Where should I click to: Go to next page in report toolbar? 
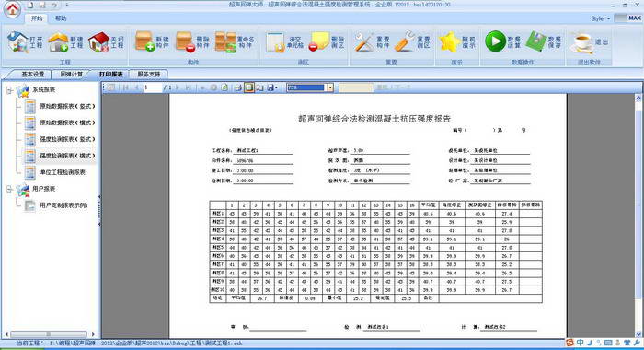(x=178, y=87)
